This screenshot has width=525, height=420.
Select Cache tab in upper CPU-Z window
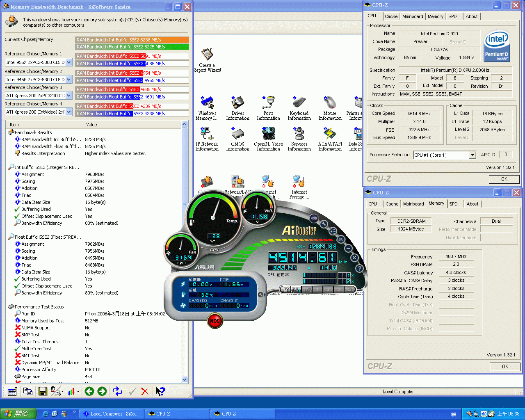coord(391,16)
